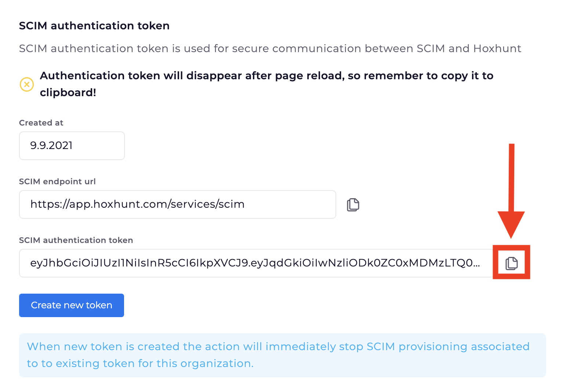This screenshot has width=566, height=392.
Task: Click the SCIM endpoint url label
Action: [57, 182]
